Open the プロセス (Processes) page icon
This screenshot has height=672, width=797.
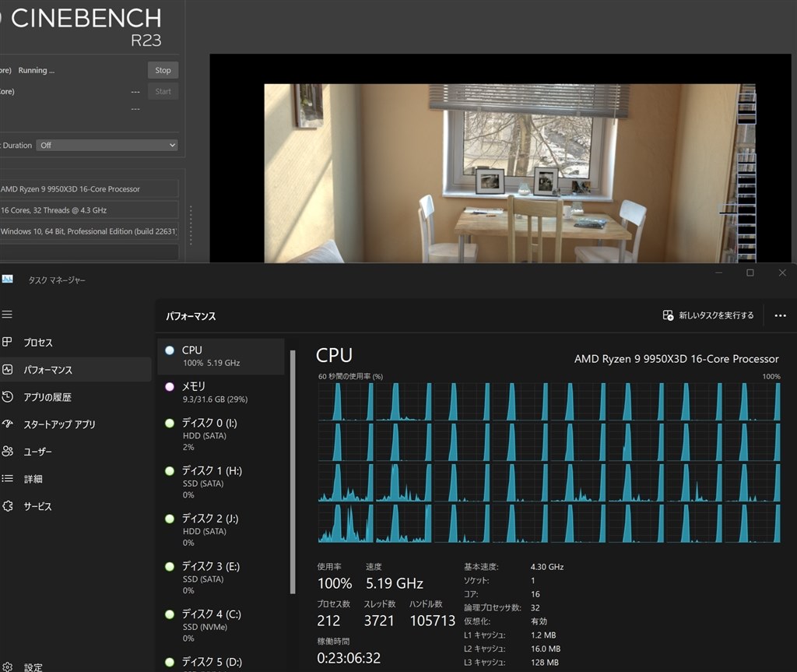pos(7,342)
